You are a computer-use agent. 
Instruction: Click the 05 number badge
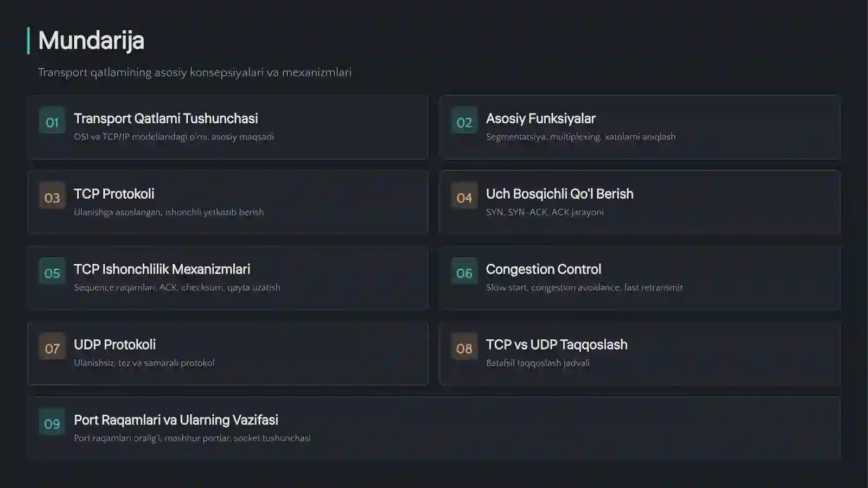tap(52, 271)
